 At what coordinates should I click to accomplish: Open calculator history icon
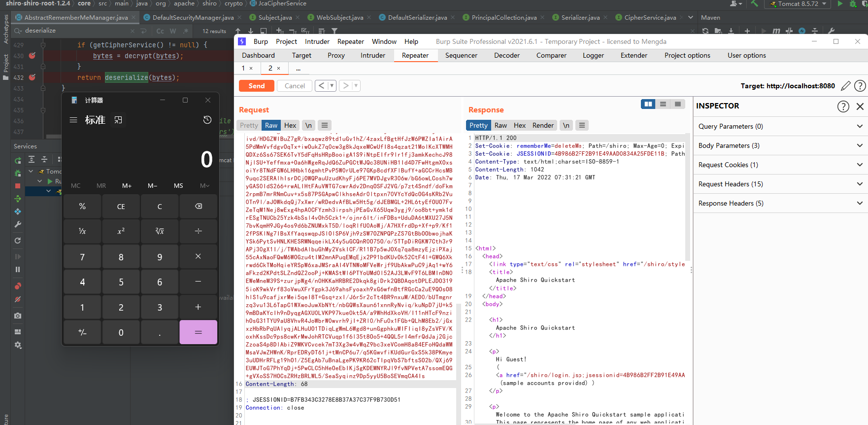[x=207, y=120]
